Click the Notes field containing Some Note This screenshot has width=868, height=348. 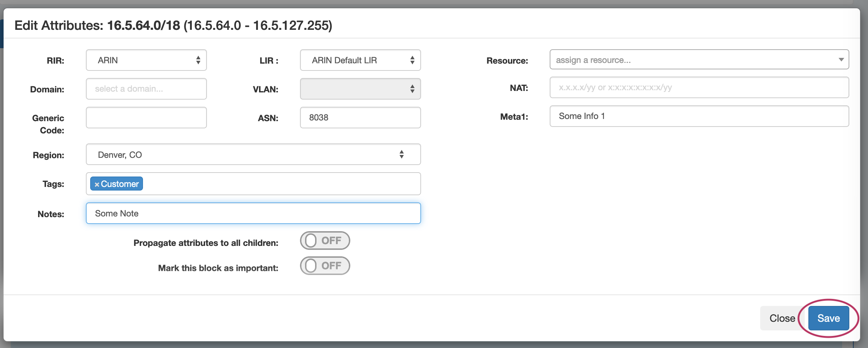point(253,213)
